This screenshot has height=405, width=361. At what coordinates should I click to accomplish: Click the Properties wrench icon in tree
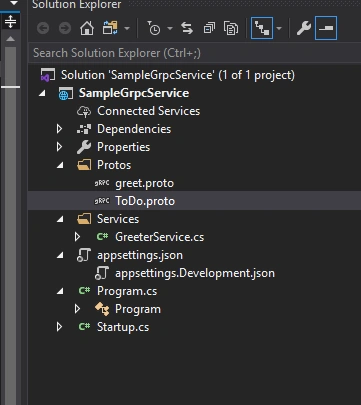[x=84, y=147]
